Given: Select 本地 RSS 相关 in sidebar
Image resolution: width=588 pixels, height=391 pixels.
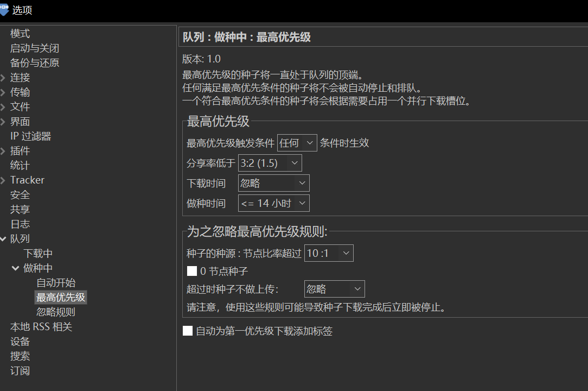Looking at the screenshot, I should tap(41, 327).
